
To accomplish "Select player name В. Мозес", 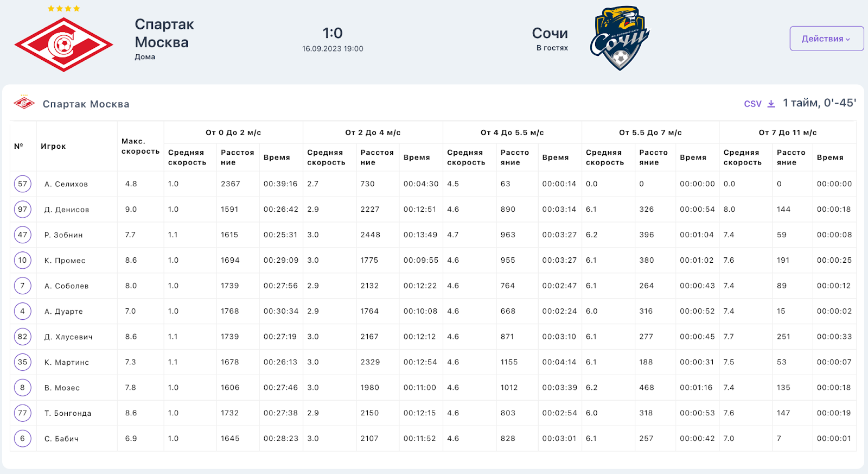I will tap(62, 388).
